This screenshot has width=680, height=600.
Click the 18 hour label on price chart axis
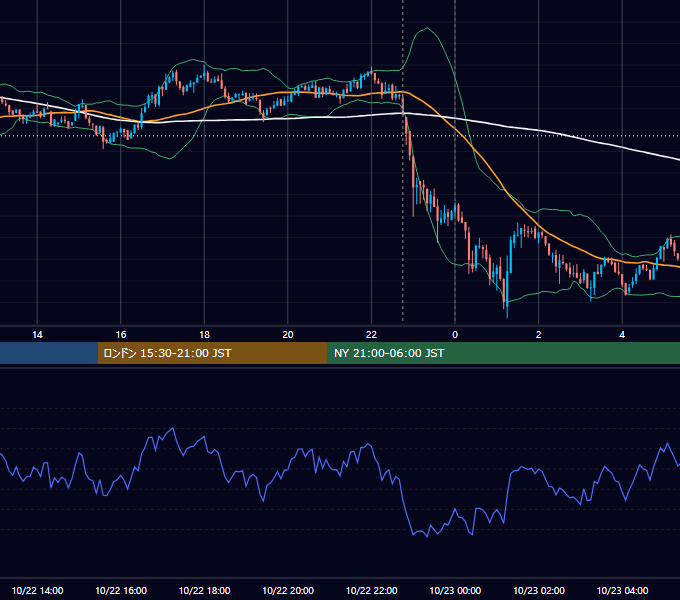[204, 335]
